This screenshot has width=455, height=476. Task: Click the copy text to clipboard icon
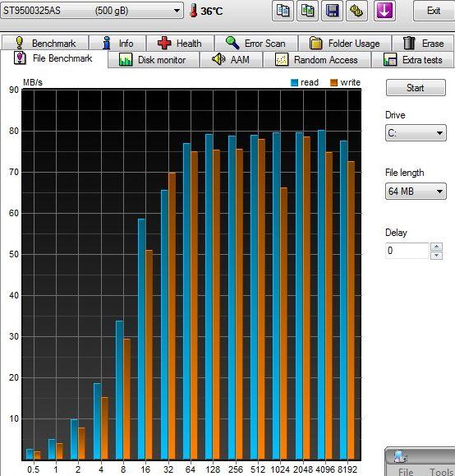[x=283, y=11]
